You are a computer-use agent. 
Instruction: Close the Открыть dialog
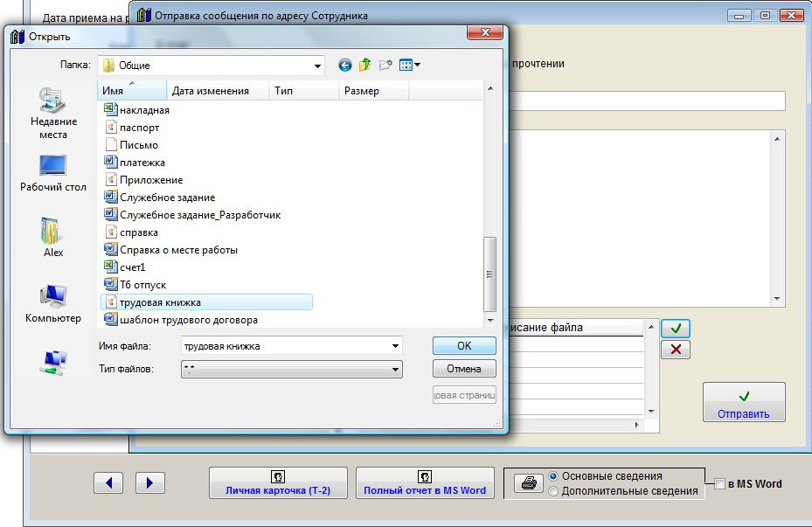pos(485,32)
